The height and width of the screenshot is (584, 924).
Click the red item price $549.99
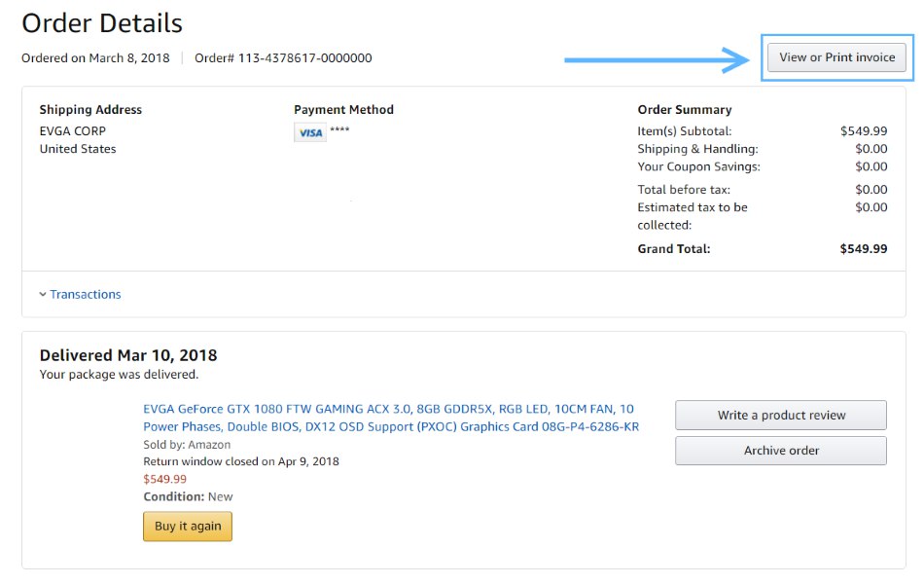(164, 479)
